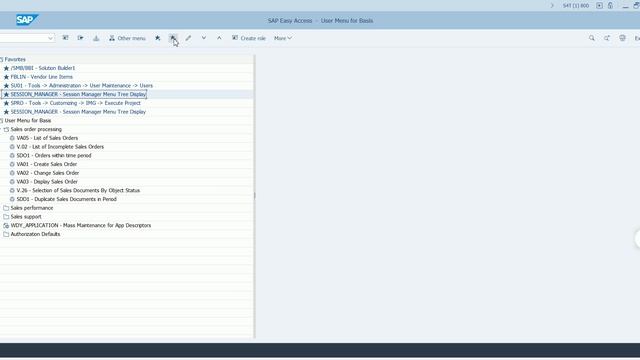Image resolution: width=640 pixels, height=360 pixels.
Task: Expand title bar chevron arrow
Action: (552, 6)
